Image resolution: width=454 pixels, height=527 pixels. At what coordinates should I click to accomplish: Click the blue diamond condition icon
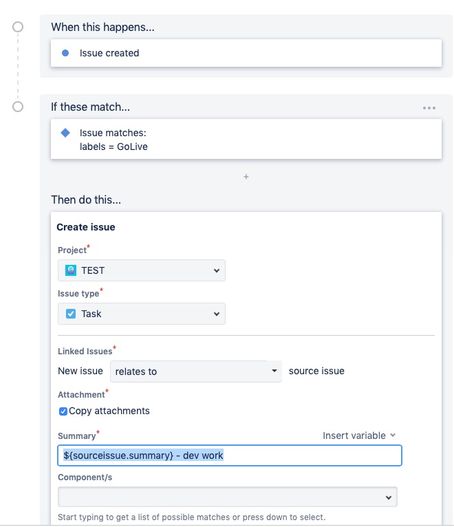66,133
